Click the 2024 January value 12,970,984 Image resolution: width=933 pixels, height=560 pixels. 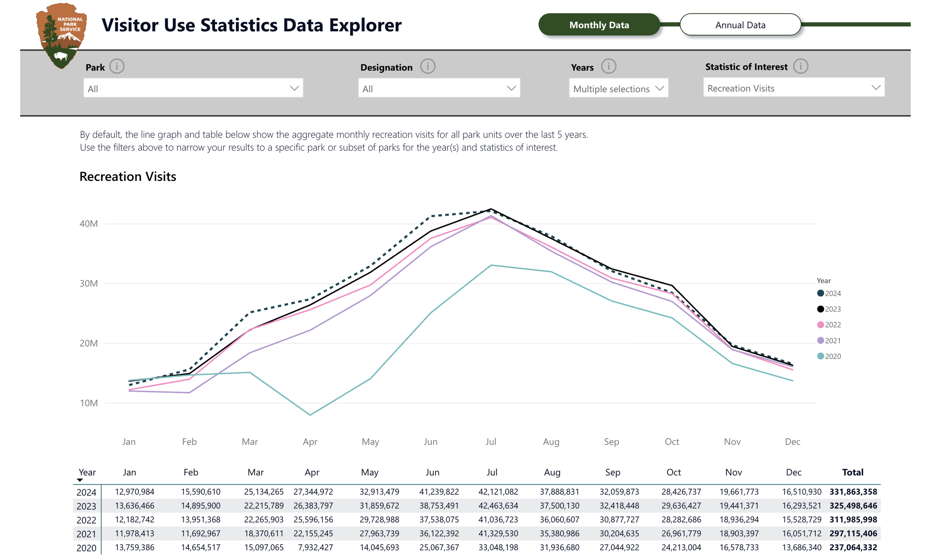pos(135,492)
